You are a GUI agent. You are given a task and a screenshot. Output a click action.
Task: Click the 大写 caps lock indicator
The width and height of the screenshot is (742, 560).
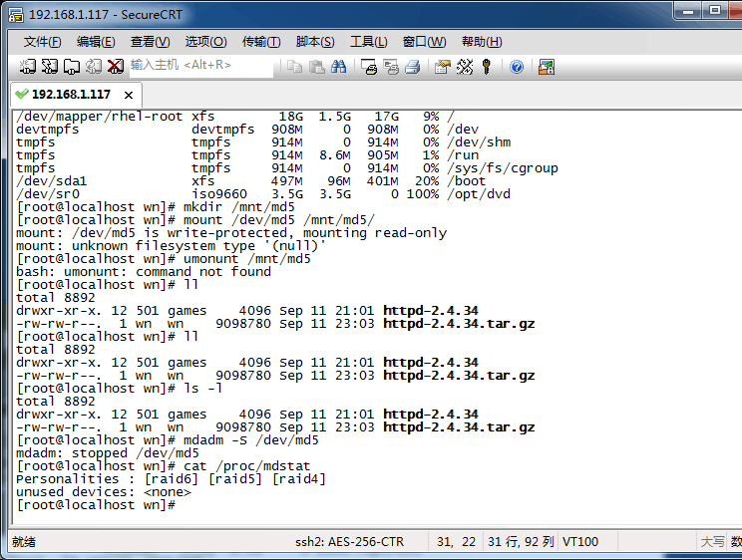[x=713, y=541]
